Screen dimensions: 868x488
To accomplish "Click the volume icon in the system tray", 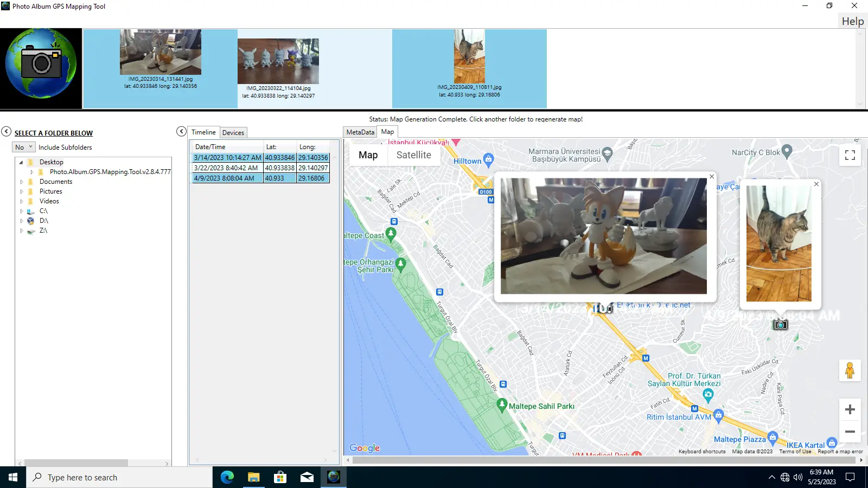I will coord(798,477).
